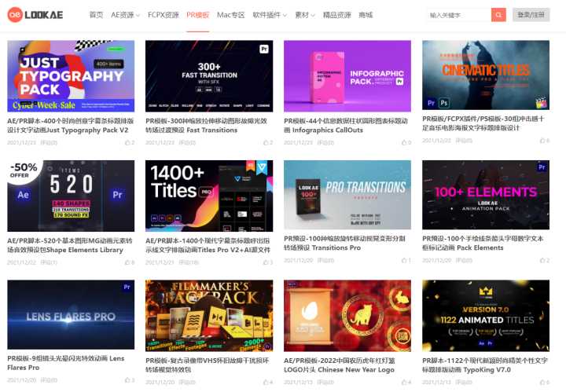Click like icon under Transitions Pro post
The image size is (566, 392).
pos(404,260)
